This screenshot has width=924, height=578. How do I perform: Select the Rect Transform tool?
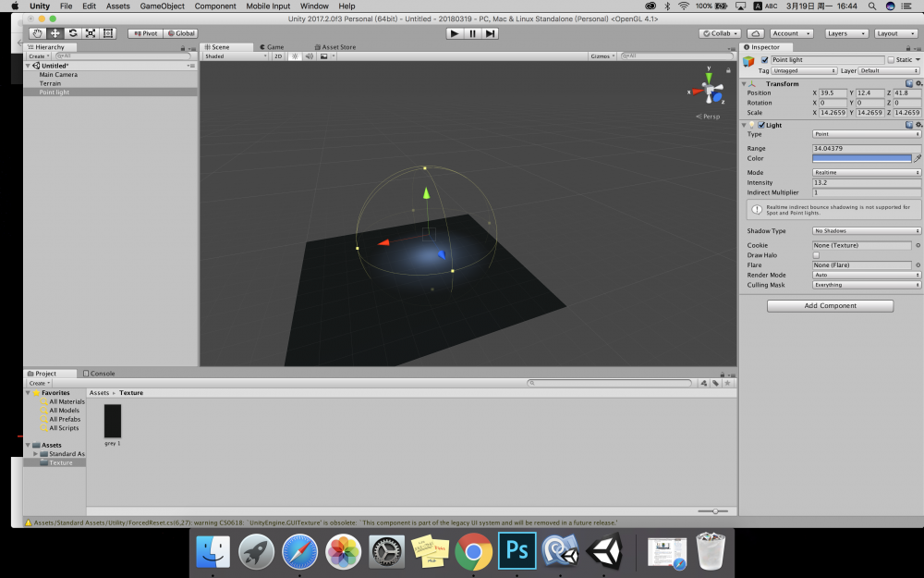click(x=108, y=33)
